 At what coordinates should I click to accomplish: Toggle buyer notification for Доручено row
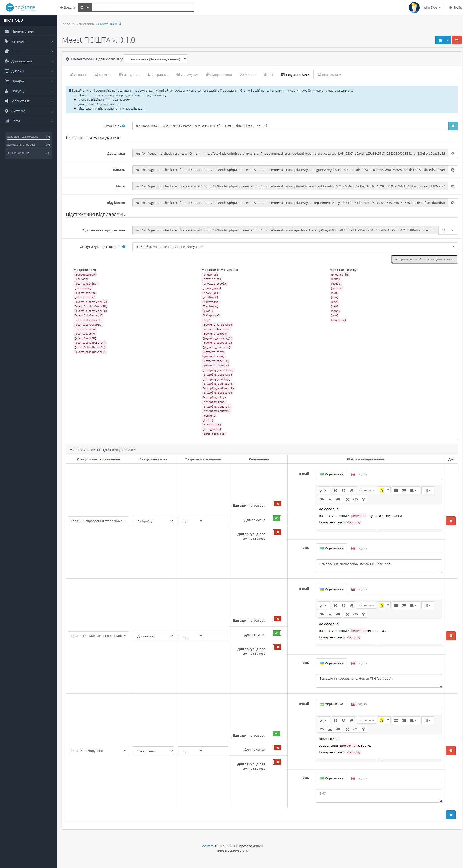coord(277,748)
